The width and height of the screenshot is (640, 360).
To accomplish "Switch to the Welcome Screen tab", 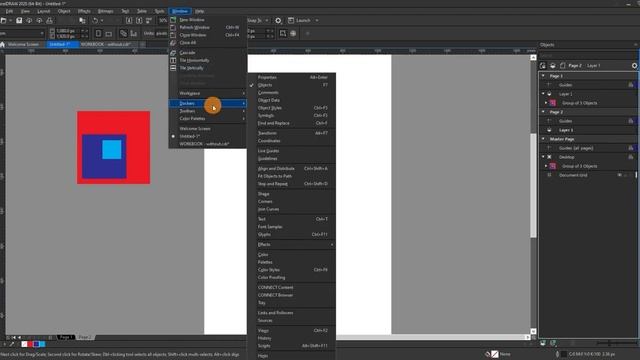I will [23, 44].
